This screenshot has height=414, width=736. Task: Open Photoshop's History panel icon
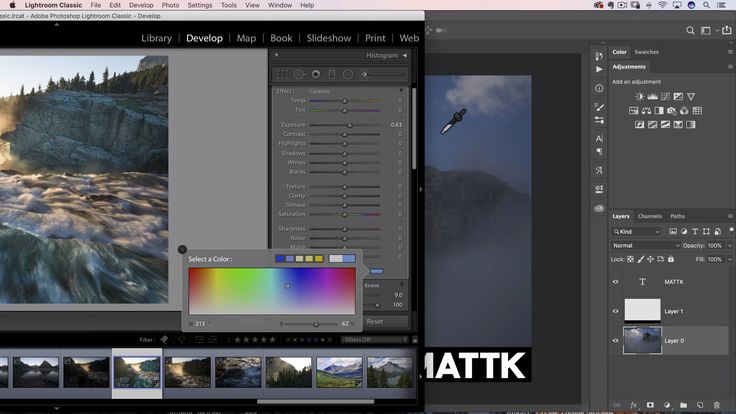pos(599,56)
